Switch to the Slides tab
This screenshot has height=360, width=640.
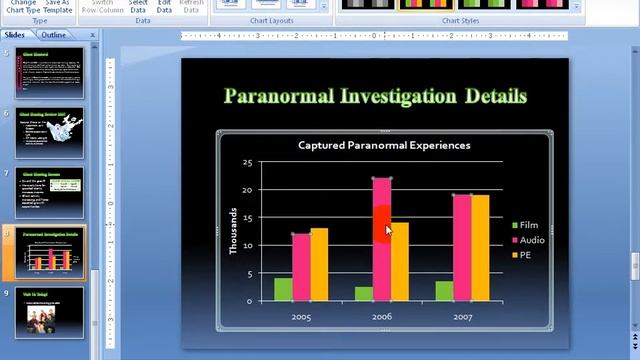15,35
